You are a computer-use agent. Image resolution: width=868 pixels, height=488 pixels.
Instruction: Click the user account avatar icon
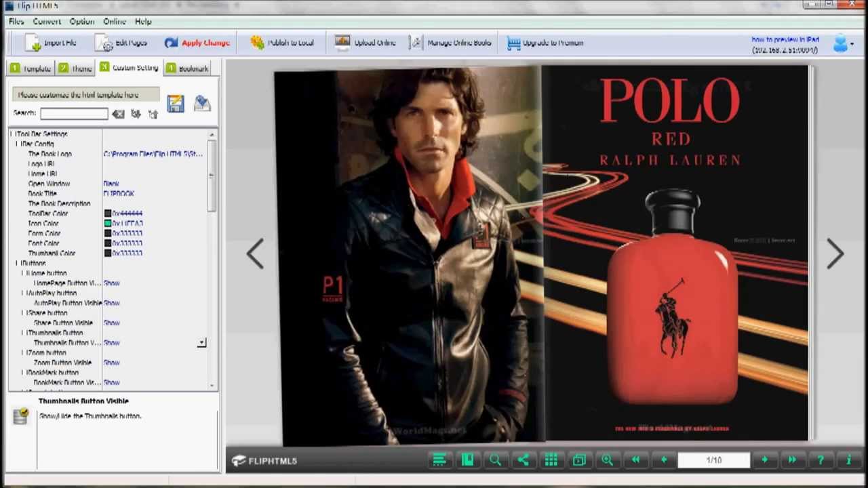tap(841, 44)
